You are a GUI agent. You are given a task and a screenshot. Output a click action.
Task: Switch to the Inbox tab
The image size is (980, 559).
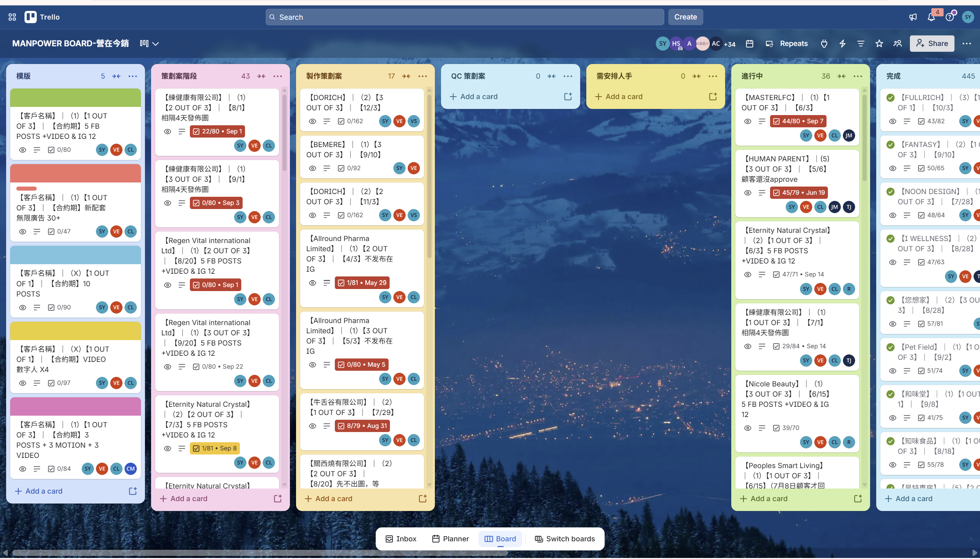click(401, 539)
